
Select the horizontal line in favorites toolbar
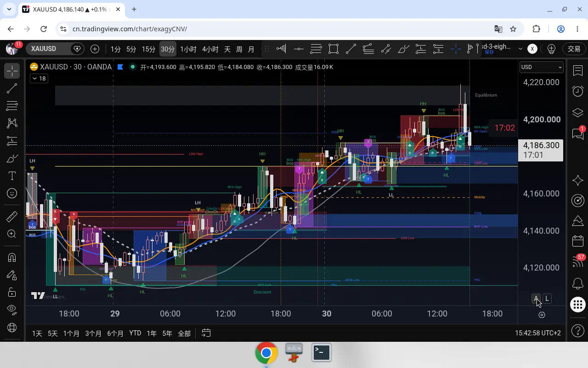(299, 49)
